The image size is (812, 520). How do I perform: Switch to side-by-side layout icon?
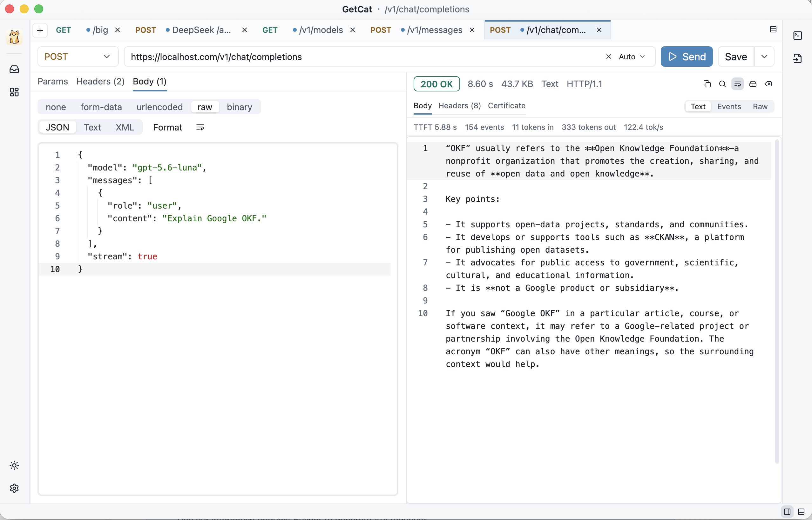click(787, 511)
